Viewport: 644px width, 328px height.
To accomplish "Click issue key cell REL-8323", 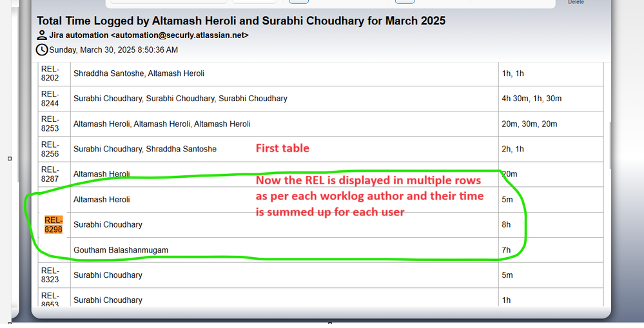I will [x=54, y=275].
